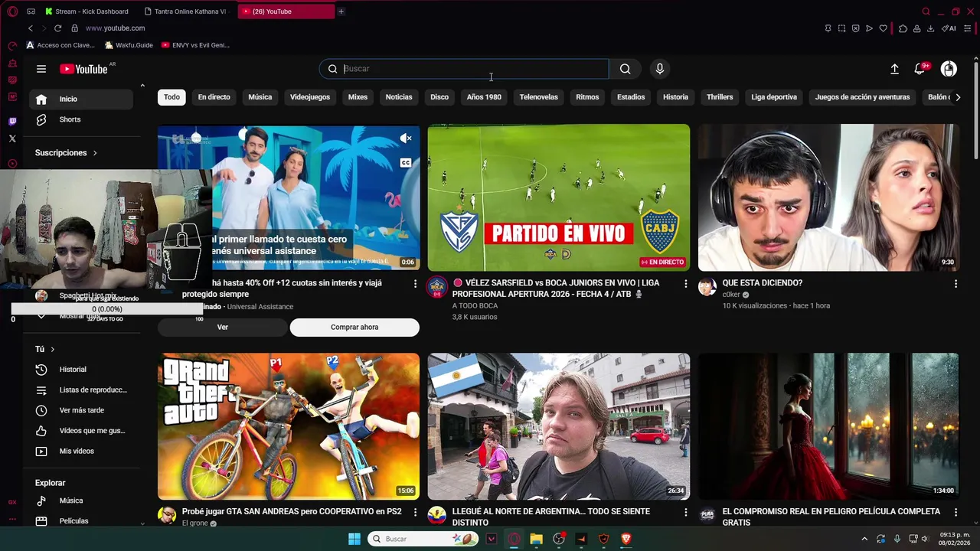Filter by Liga deportiva chip

(774, 97)
